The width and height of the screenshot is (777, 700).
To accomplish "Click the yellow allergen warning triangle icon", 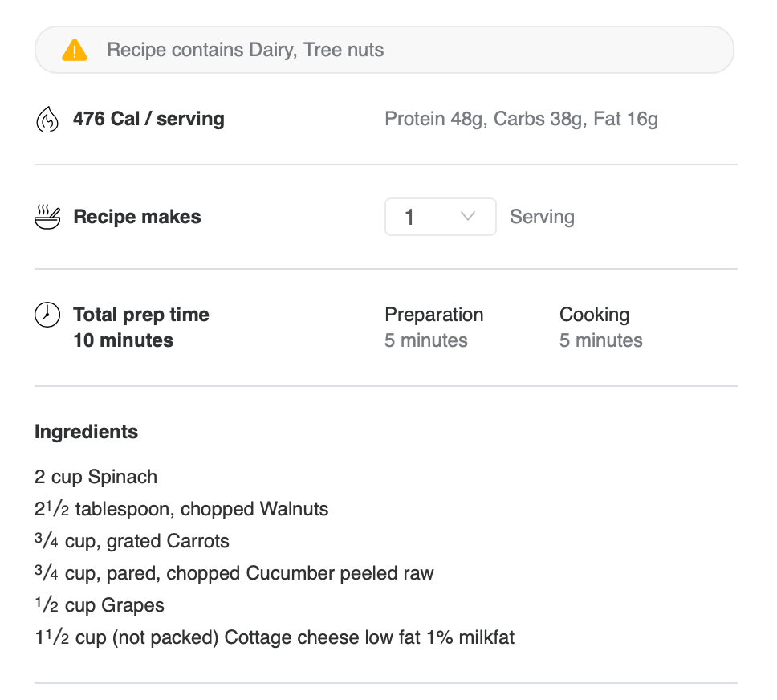I will (75, 51).
